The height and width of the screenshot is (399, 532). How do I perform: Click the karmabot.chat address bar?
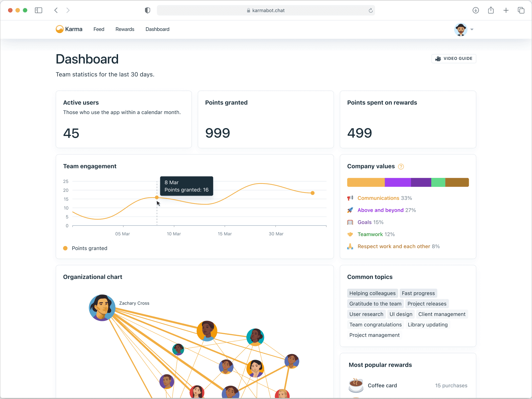click(266, 10)
